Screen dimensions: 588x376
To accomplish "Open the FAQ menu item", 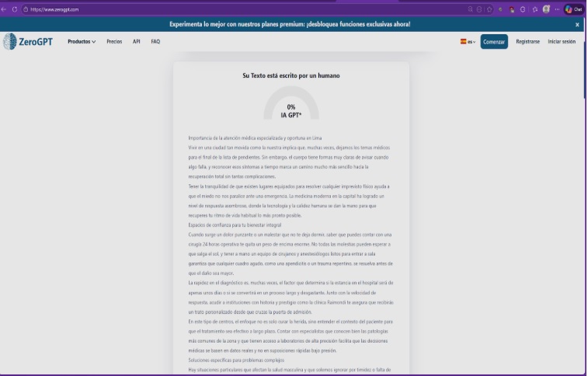I will [x=155, y=41].
